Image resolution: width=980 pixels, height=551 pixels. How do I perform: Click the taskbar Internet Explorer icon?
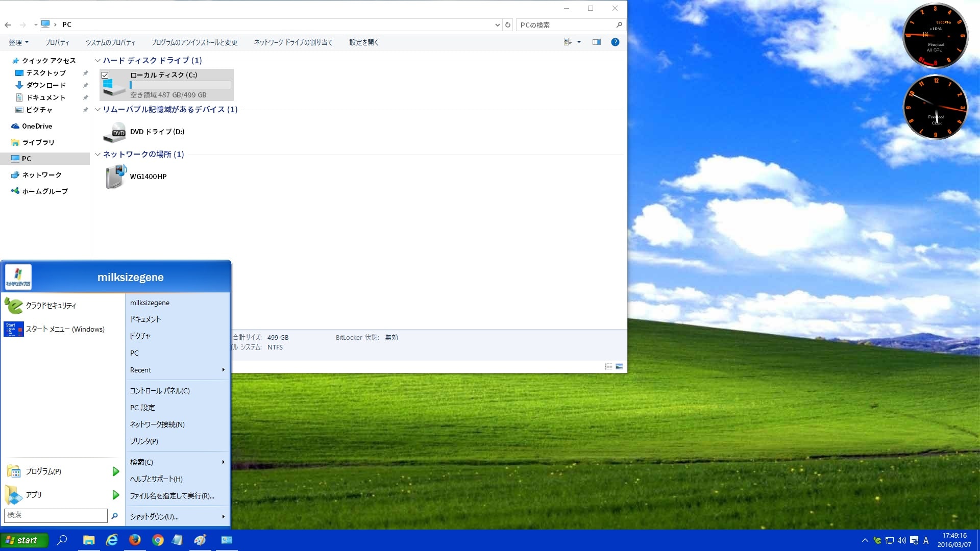[111, 540]
